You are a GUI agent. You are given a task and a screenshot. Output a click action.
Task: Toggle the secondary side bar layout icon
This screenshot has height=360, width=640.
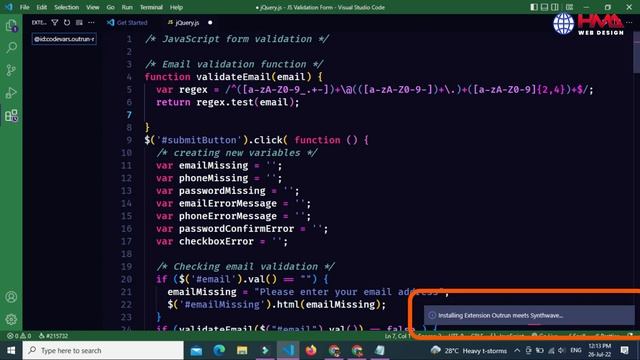pyautogui.click(x=555, y=7)
